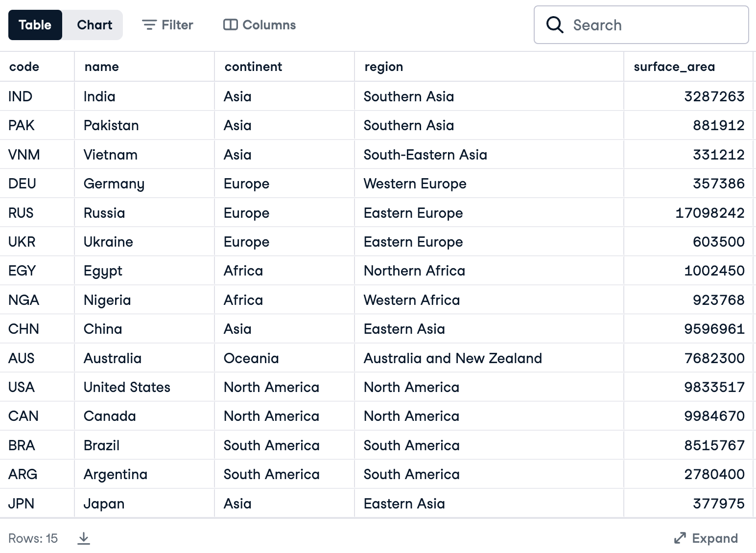The height and width of the screenshot is (553, 756).
Task: Expand the table to full view
Action: (706, 538)
